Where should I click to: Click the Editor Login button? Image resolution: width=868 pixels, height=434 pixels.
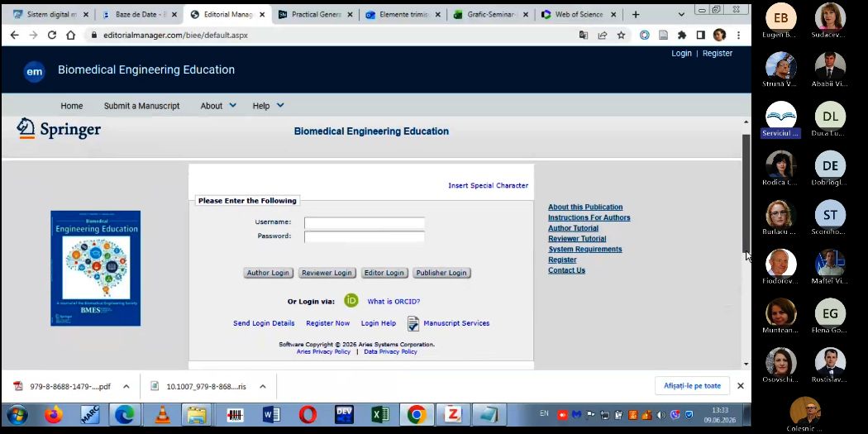point(384,273)
